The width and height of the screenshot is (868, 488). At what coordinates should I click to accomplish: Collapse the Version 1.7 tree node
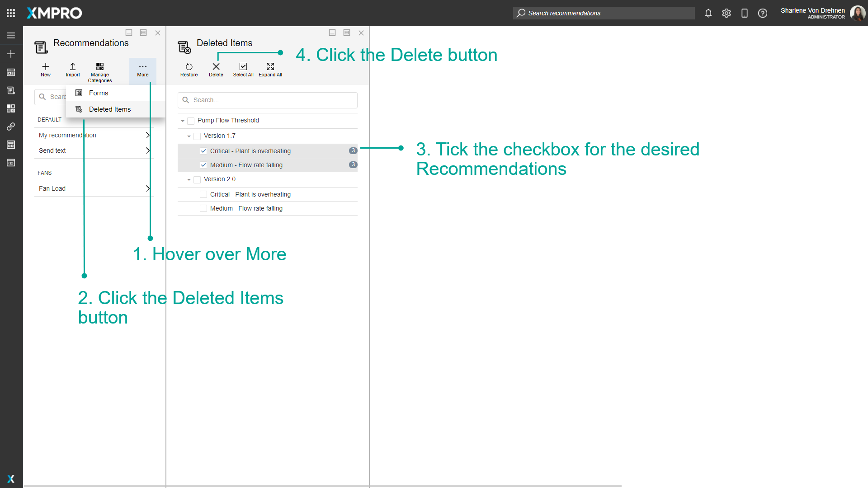click(189, 136)
